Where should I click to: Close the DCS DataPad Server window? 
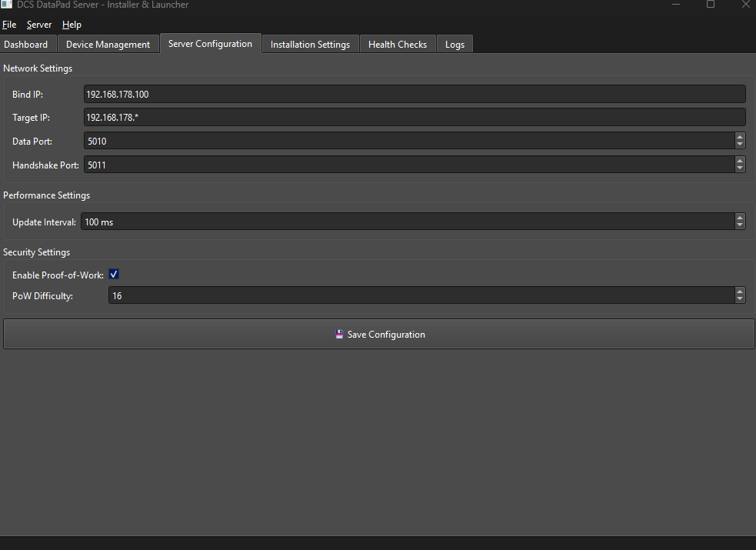[x=745, y=5]
